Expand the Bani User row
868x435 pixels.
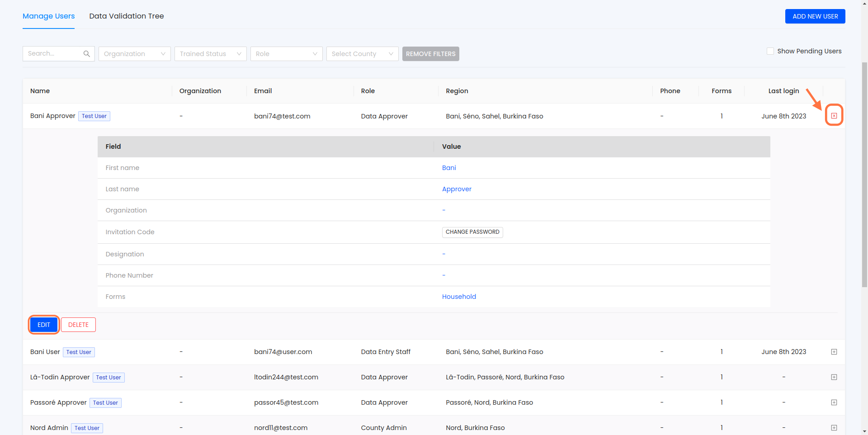coord(834,352)
